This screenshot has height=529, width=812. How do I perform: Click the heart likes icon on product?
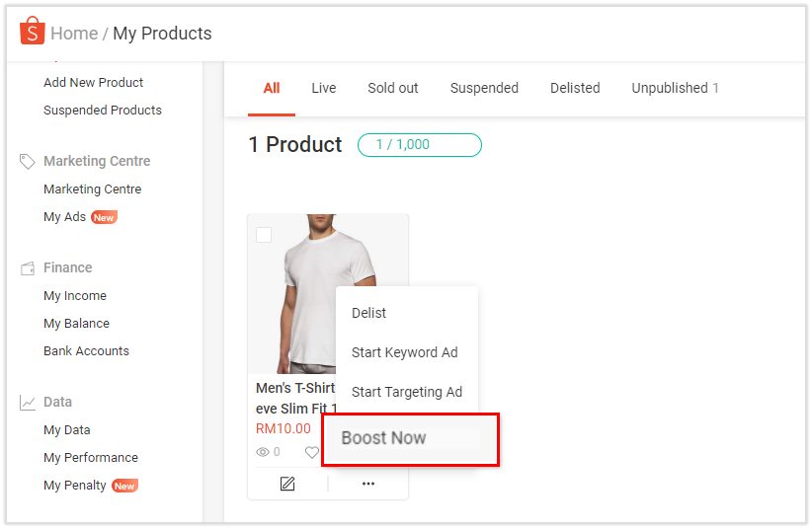[312, 452]
